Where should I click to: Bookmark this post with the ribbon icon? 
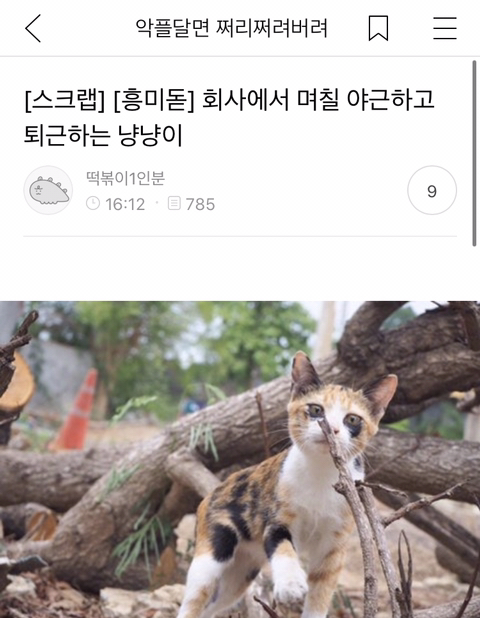click(x=378, y=28)
